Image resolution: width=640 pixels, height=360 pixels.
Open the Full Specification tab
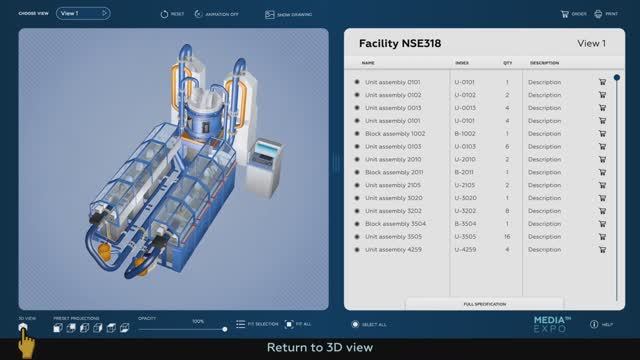[484, 304]
